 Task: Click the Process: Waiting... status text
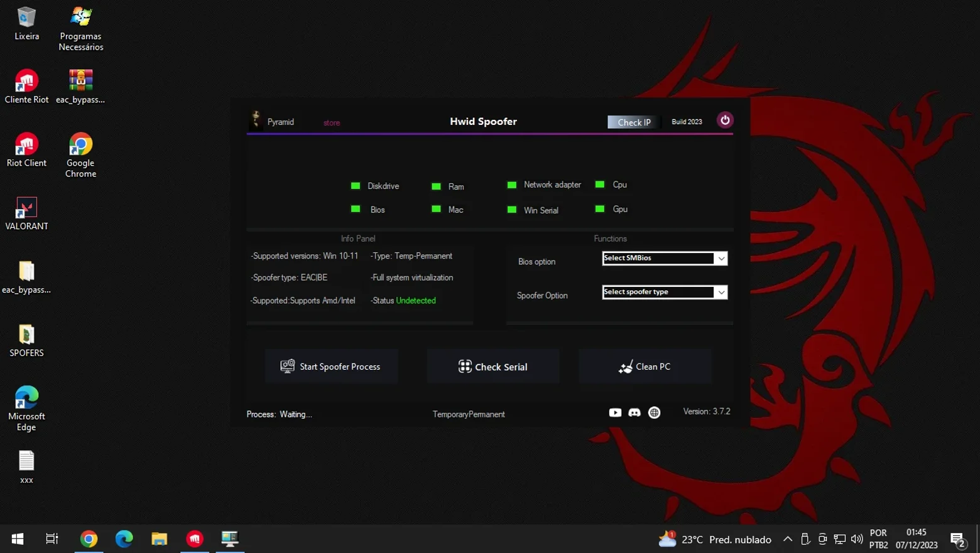pos(280,414)
